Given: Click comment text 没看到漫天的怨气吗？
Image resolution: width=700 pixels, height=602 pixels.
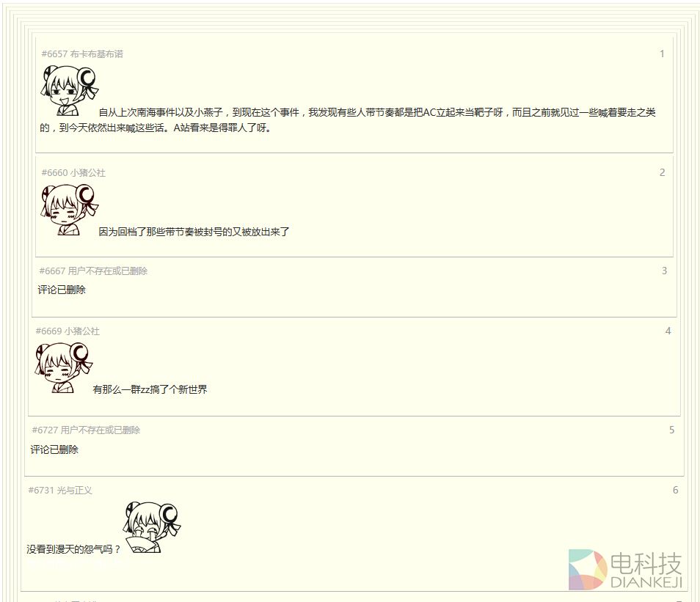Looking at the screenshot, I should [x=73, y=549].
